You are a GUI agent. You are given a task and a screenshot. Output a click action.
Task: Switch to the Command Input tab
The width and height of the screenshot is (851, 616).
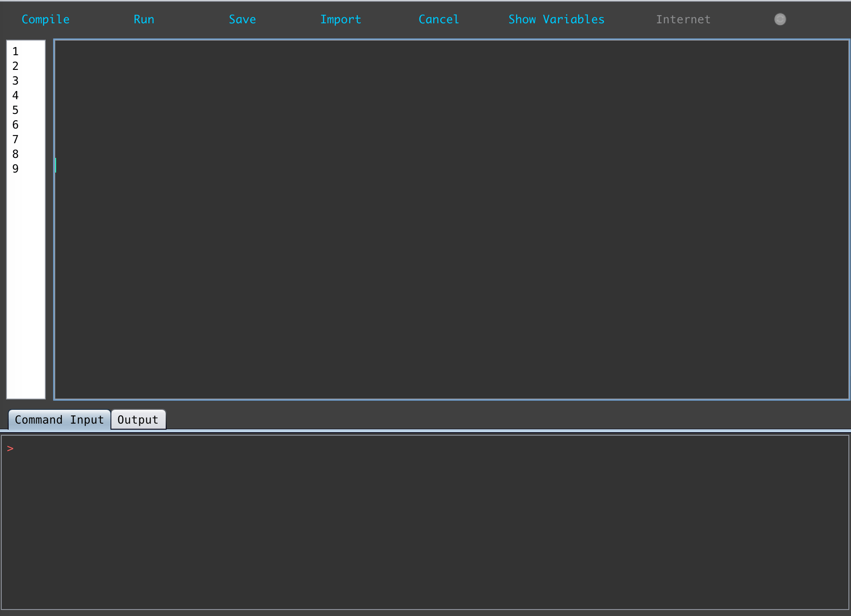(59, 419)
